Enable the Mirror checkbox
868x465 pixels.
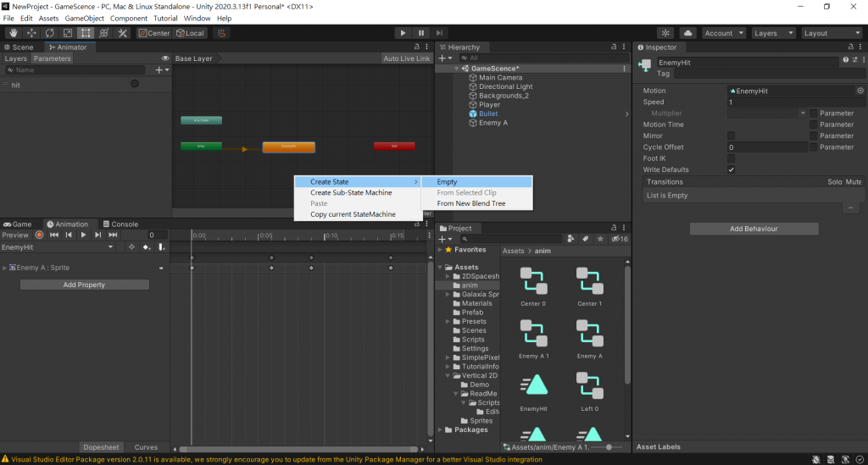click(x=731, y=136)
